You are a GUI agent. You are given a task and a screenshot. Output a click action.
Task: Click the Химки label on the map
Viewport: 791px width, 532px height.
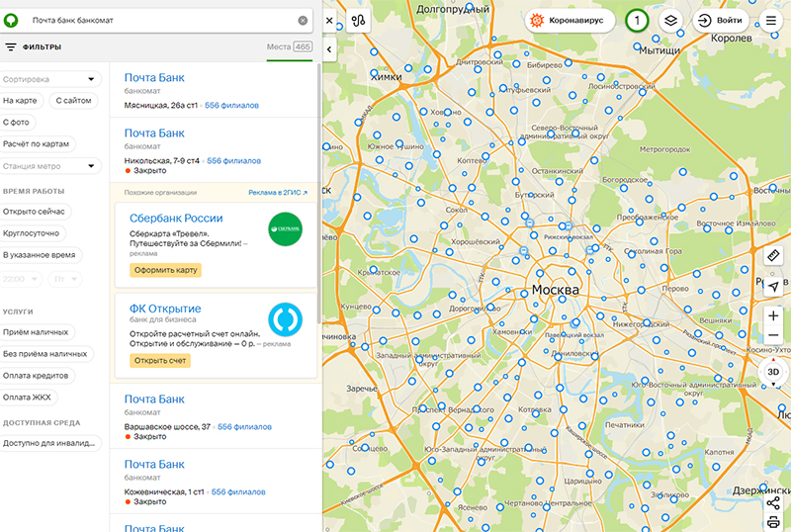pyautogui.click(x=387, y=77)
